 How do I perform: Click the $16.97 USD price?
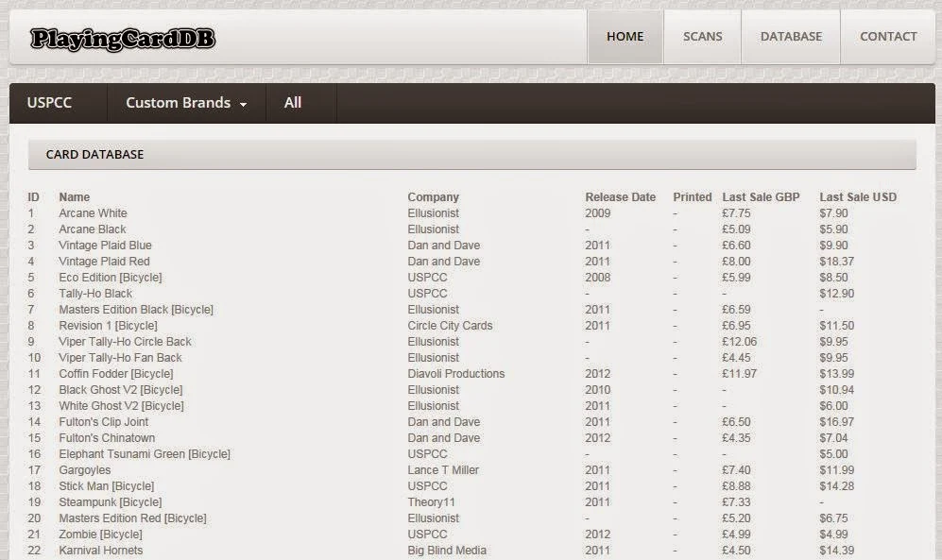(x=837, y=422)
